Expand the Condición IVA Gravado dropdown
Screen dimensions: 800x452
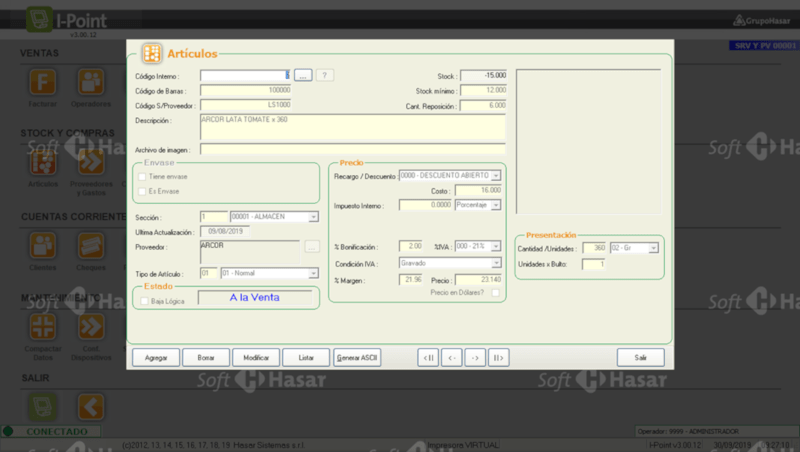point(495,263)
